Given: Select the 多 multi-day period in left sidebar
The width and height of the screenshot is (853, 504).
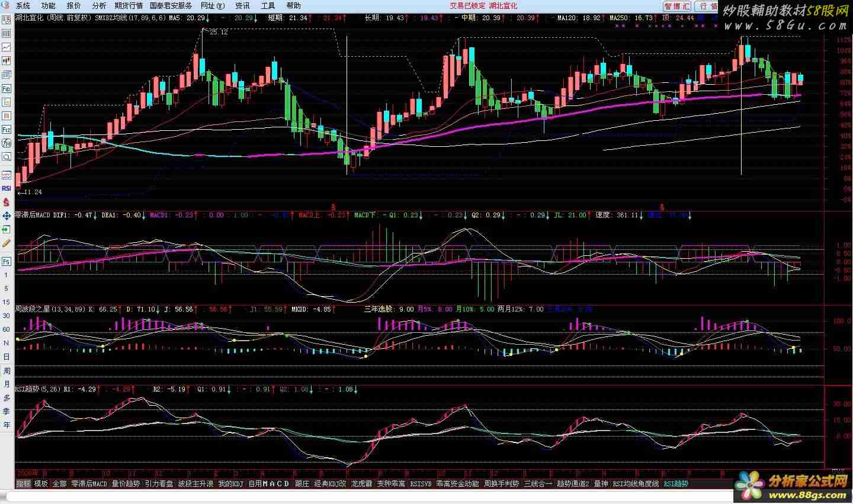Looking at the screenshot, I should (7, 397).
